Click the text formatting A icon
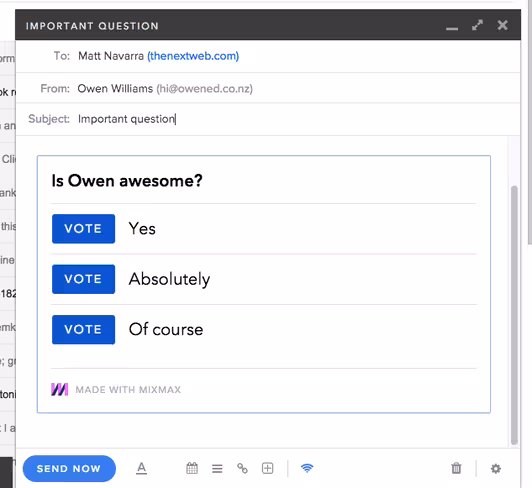The height and width of the screenshot is (488, 532). (x=141, y=468)
